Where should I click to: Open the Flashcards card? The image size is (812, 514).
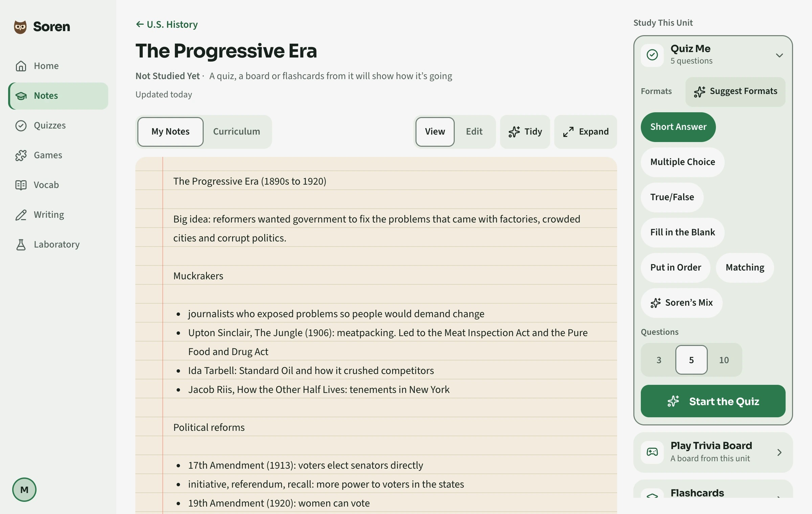click(x=713, y=489)
